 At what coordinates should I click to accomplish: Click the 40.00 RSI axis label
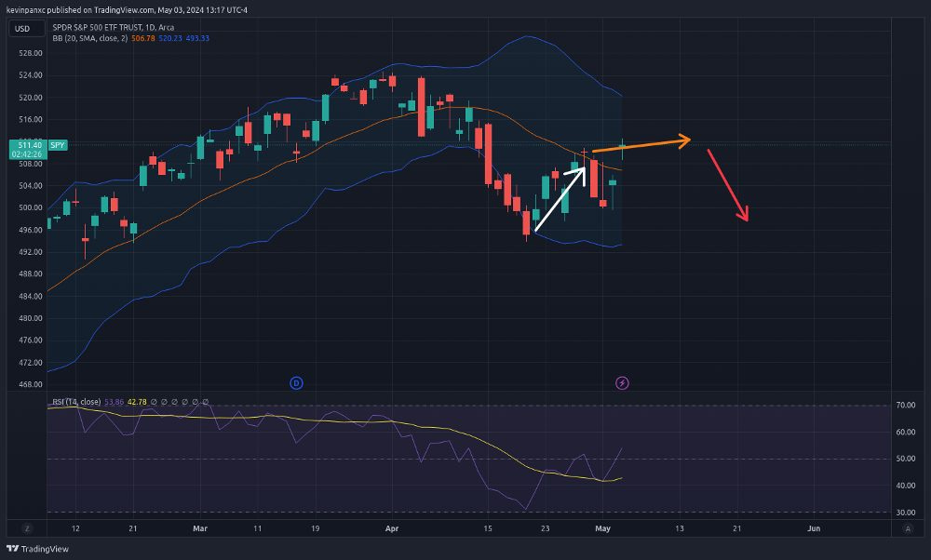click(906, 486)
